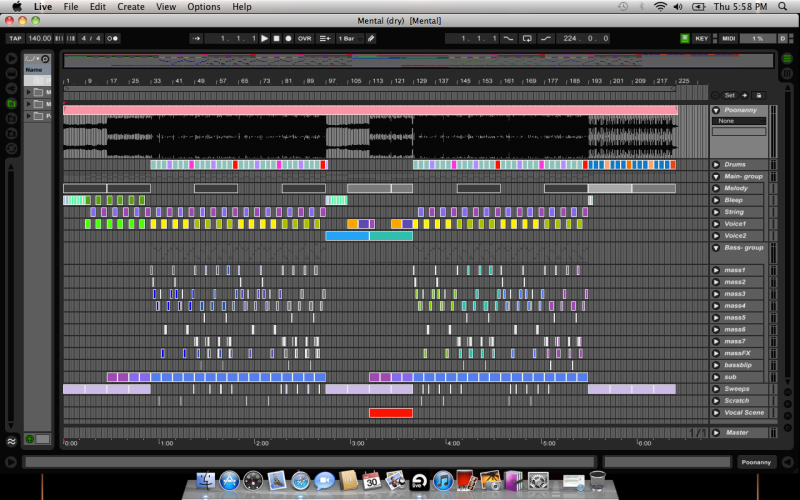Toggle the Computer MIDI Keyboard icon
This screenshot has height=500, width=800.
[685, 38]
